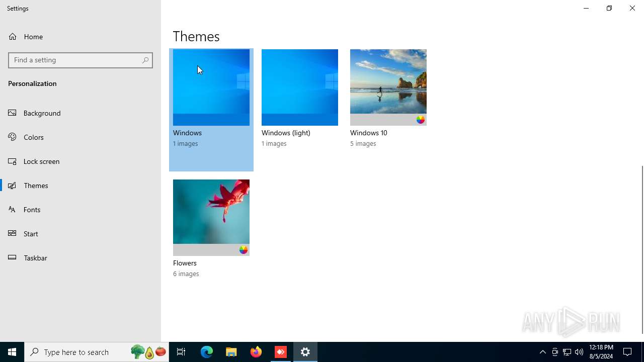The width and height of the screenshot is (644, 362).
Task: Select the Themes section
Action: click(x=80, y=186)
